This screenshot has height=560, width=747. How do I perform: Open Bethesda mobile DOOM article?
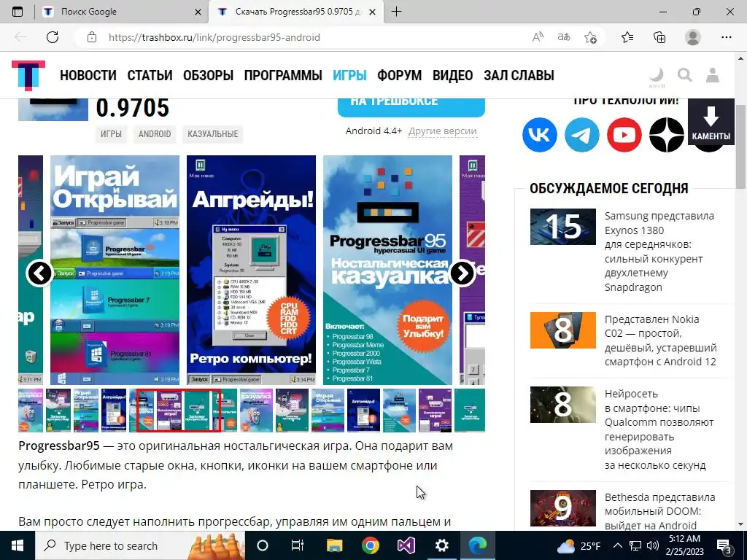(x=659, y=511)
